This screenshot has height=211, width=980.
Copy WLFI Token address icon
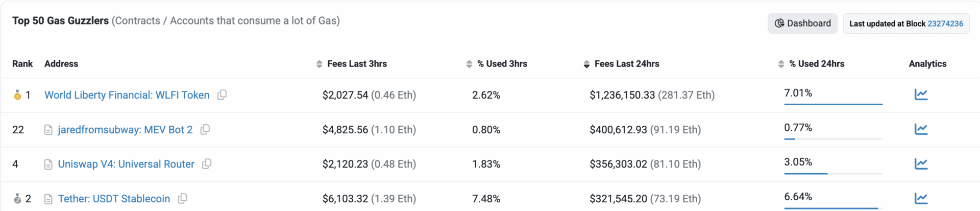pos(222,95)
